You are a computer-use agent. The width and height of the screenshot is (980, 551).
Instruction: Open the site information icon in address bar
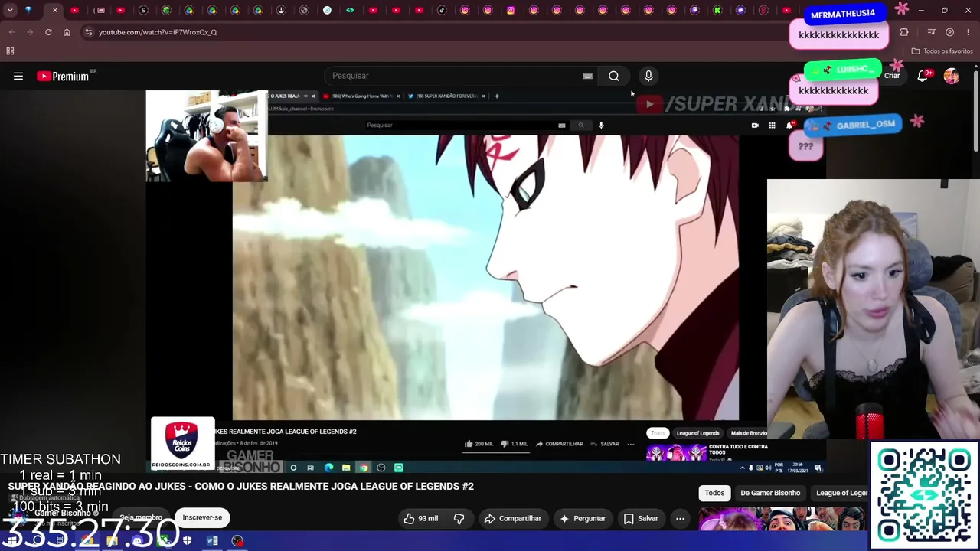(89, 32)
